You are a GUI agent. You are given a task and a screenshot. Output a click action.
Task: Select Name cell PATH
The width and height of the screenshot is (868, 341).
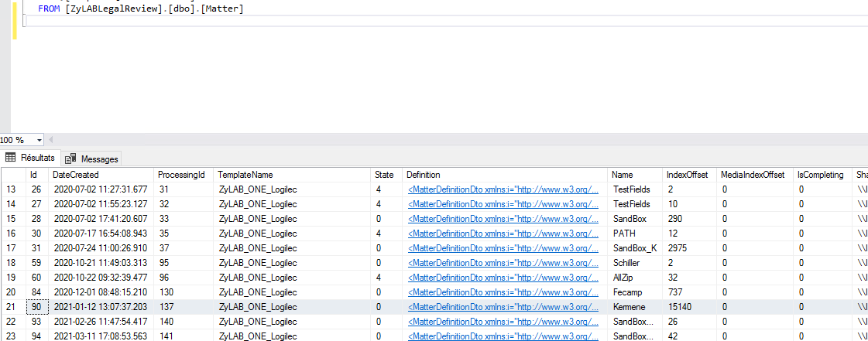tap(636, 234)
